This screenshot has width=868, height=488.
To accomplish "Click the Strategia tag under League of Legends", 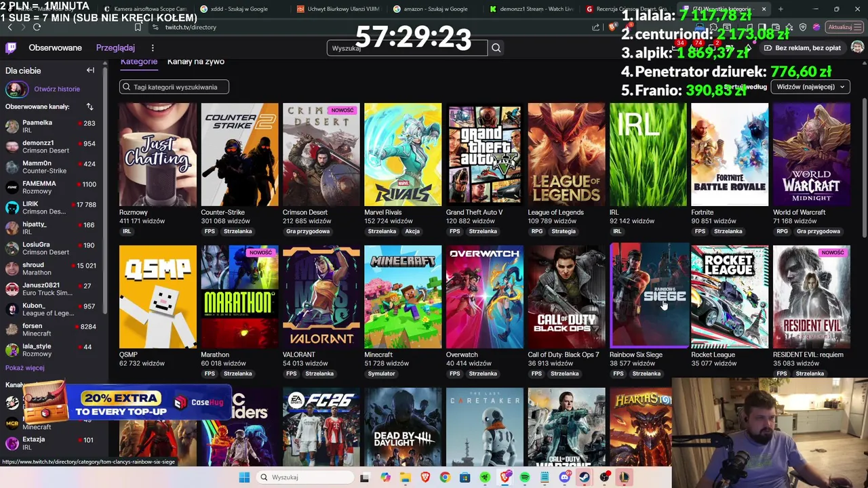I will (x=564, y=231).
